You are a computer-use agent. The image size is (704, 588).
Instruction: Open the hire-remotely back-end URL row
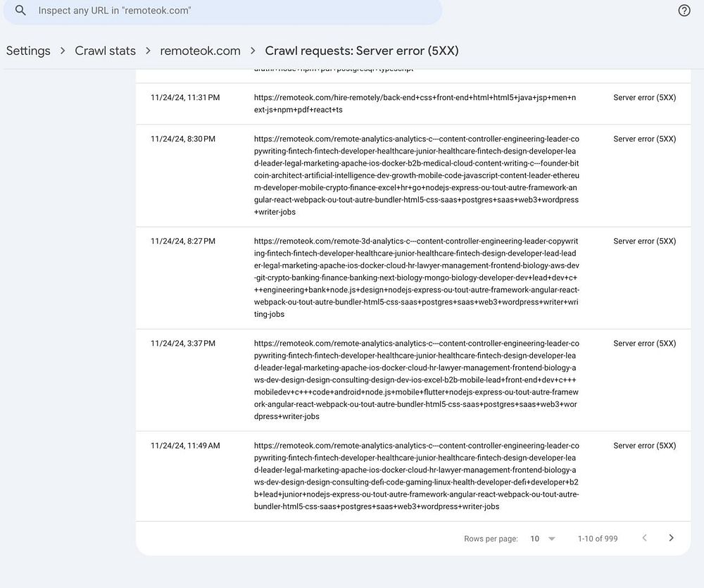415,104
